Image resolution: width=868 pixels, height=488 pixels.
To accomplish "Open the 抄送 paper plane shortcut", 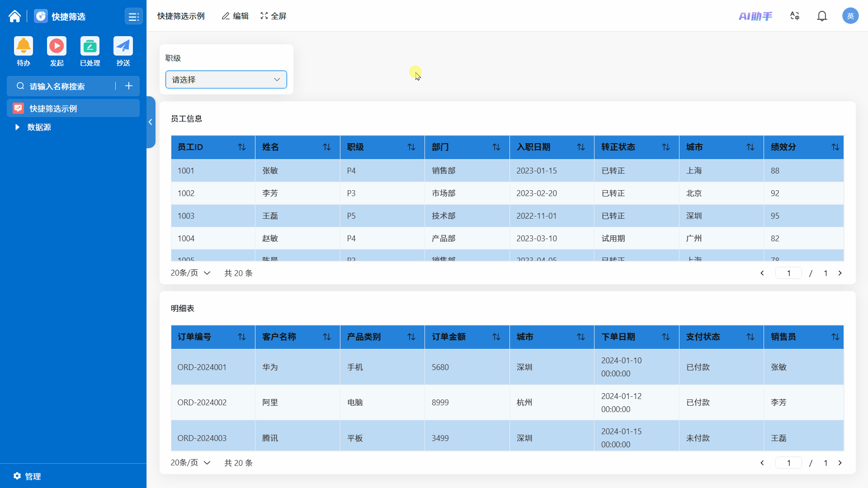I will click(x=123, y=46).
